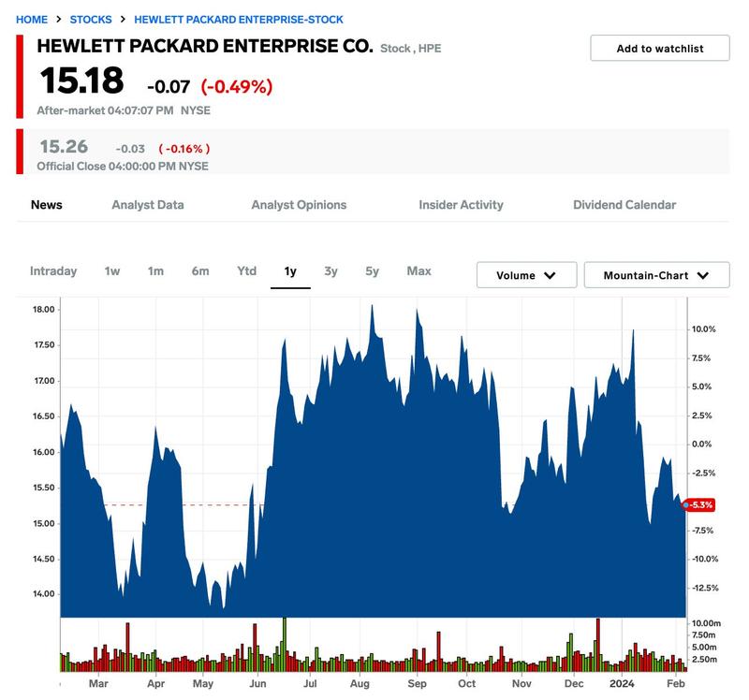Image resolution: width=749 pixels, height=700 pixels.
Task: Select Ytd chart range
Action: tap(247, 271)
